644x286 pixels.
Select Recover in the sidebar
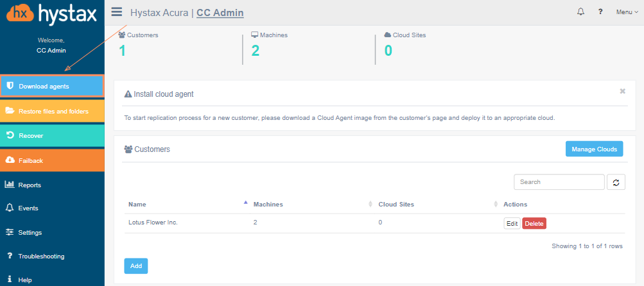[x=52, y=135]
